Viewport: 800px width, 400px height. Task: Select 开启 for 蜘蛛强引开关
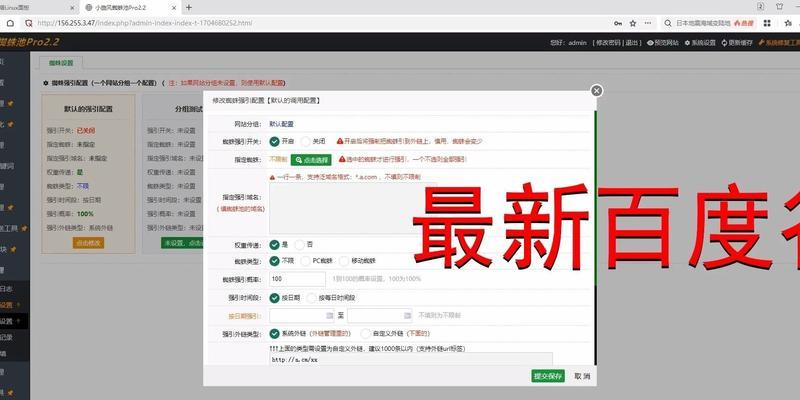pos(274,141)
